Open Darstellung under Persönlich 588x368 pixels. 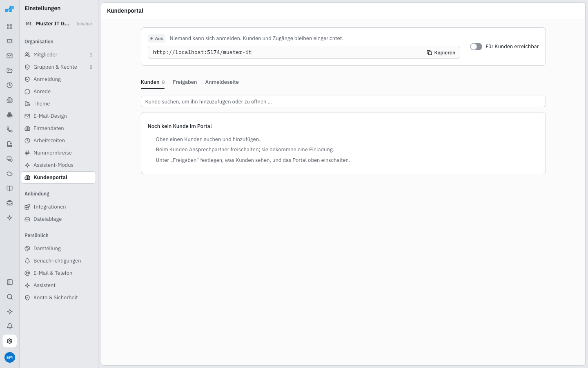click(58, 249)
